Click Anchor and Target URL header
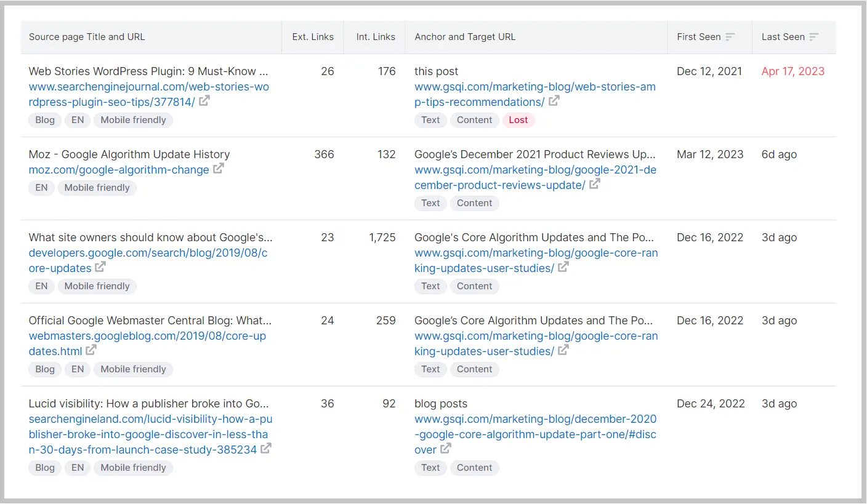 (x=465, y=37)
